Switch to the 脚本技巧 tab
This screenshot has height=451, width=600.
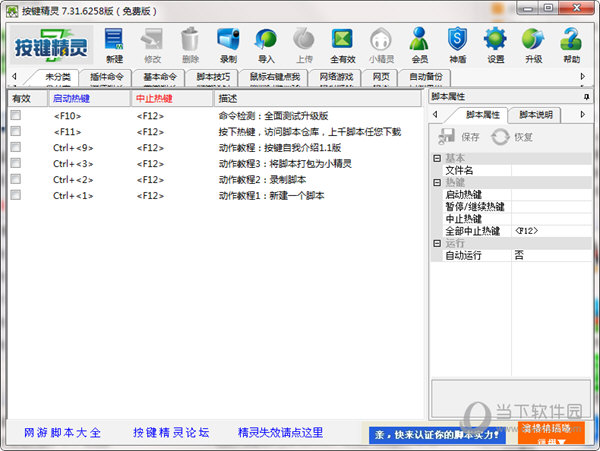coord(213,77)
